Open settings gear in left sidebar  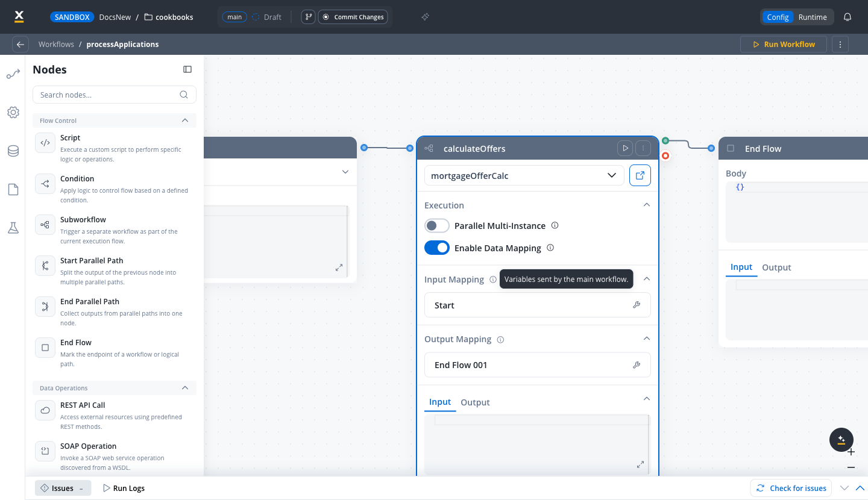[x=13, y=113]
